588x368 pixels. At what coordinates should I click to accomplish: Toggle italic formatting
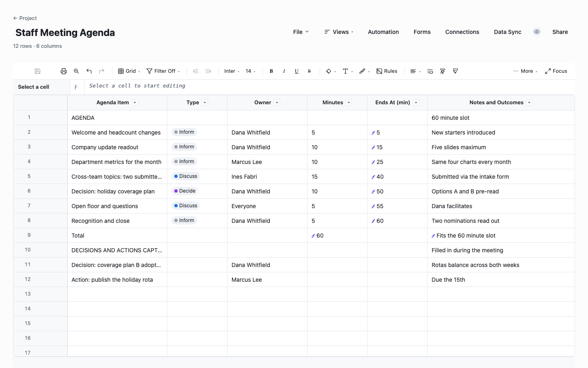point(284,71)
